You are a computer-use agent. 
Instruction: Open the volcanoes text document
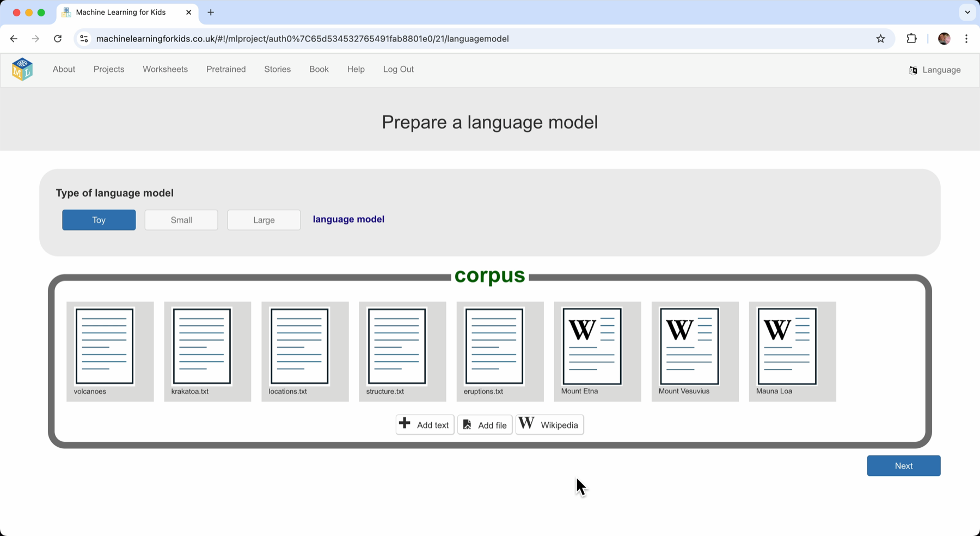(105, 346)
